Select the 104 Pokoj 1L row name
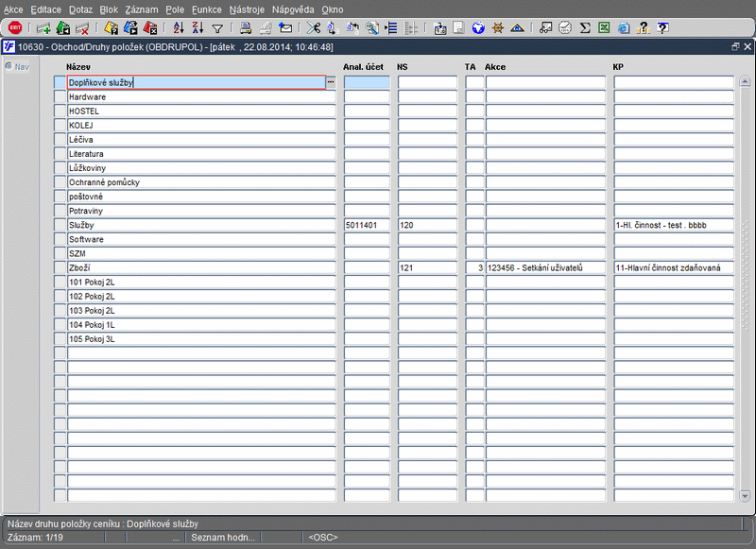 [201, 325]
